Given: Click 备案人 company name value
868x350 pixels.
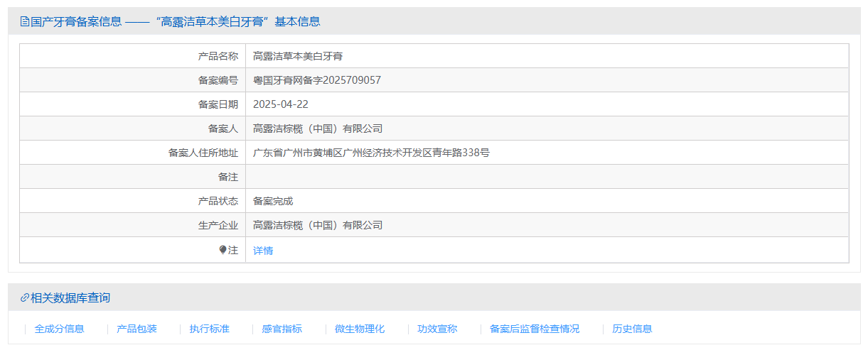Looking at the screenshot, I should click(x=318, y=128).
